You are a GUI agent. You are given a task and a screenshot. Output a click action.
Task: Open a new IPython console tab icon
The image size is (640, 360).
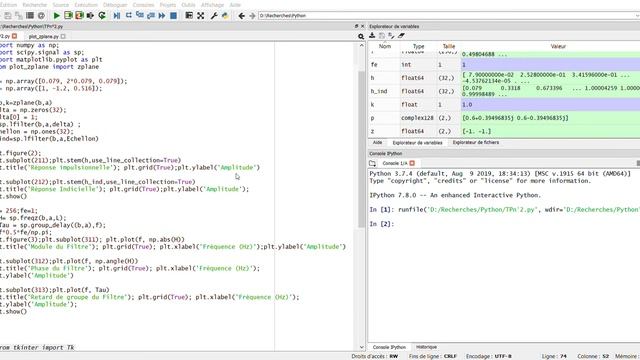[372, 163]
